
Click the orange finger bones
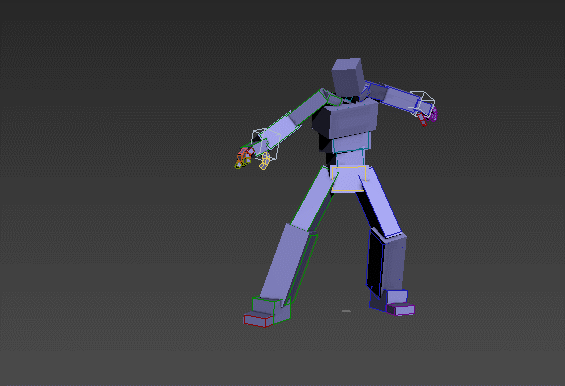click(244, 155)
